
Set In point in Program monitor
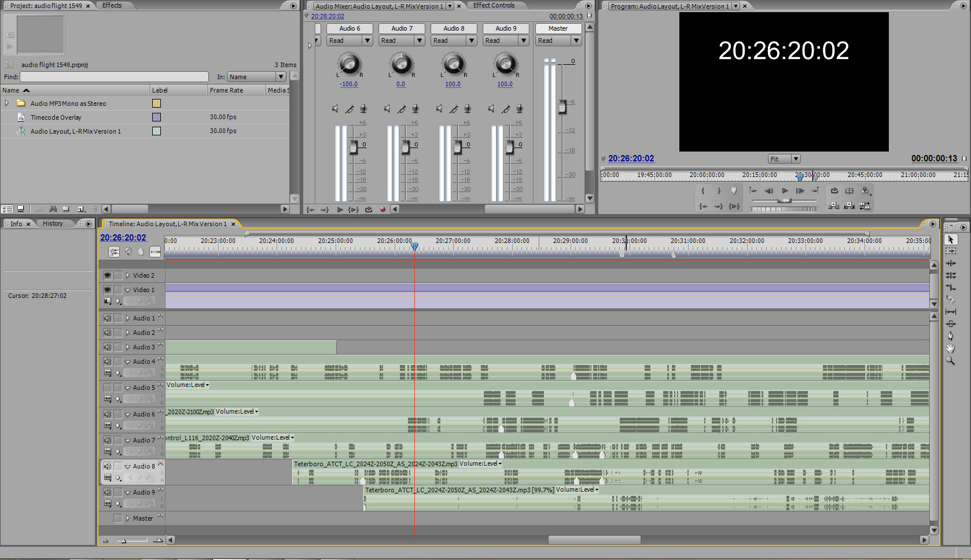click(703, 191)
